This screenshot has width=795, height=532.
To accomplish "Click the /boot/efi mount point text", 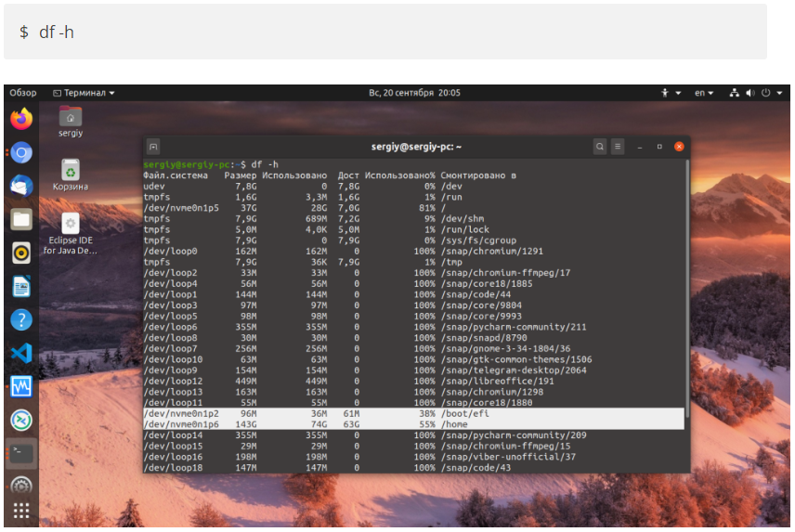I will point(465,413).
